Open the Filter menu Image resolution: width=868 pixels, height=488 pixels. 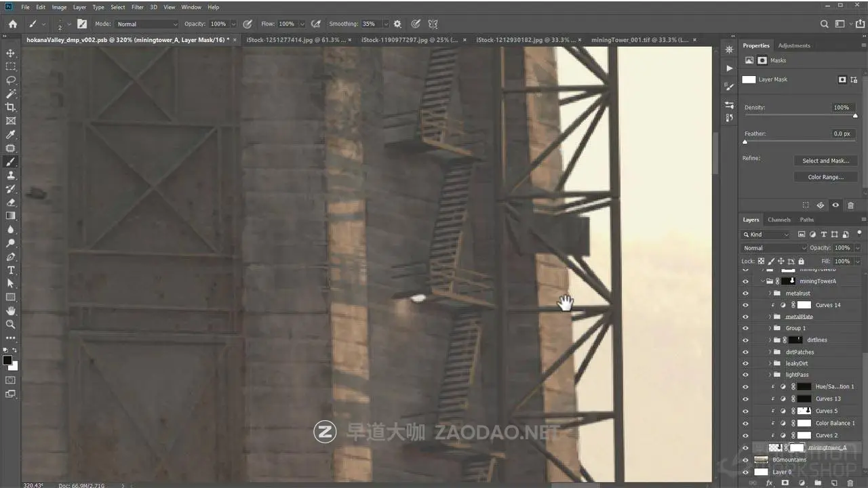tap(138, 7)
